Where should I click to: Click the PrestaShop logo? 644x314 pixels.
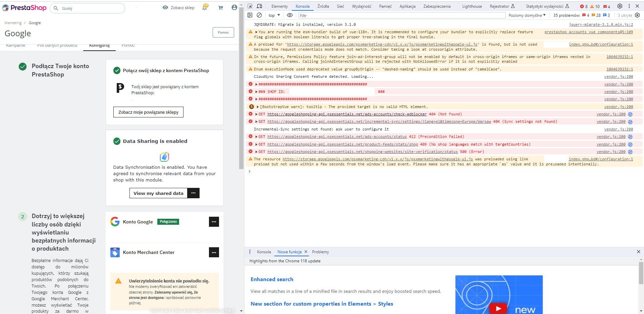[24, 7]
